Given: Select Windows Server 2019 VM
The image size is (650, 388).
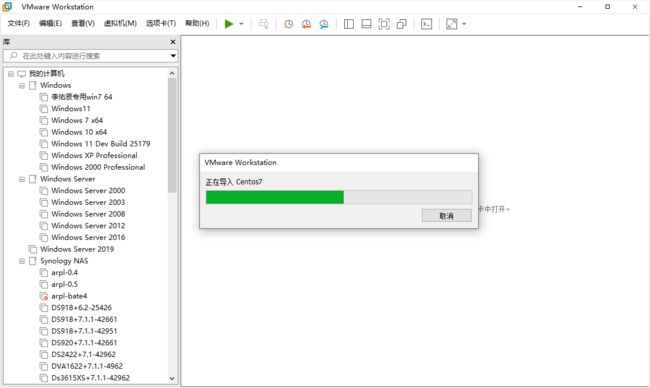Looking at the screenshot, I should click(77, 249).
